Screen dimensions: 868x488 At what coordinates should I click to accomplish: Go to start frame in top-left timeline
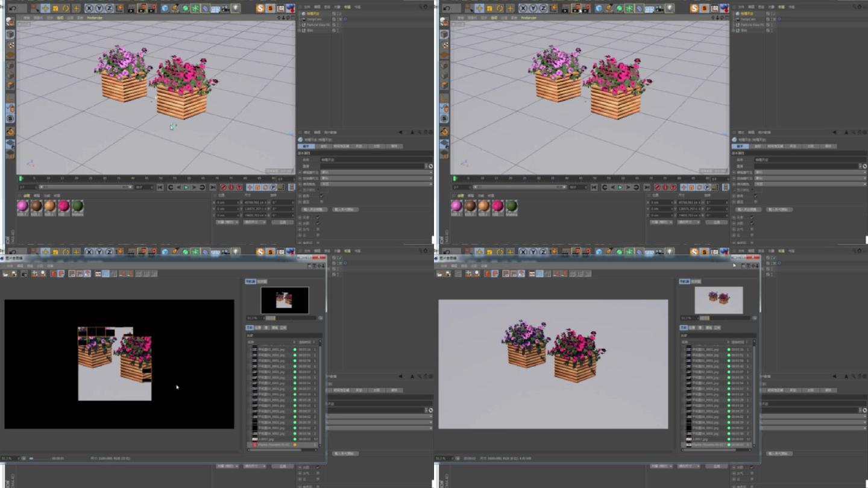pyautogui.click(x=160, y=187)
